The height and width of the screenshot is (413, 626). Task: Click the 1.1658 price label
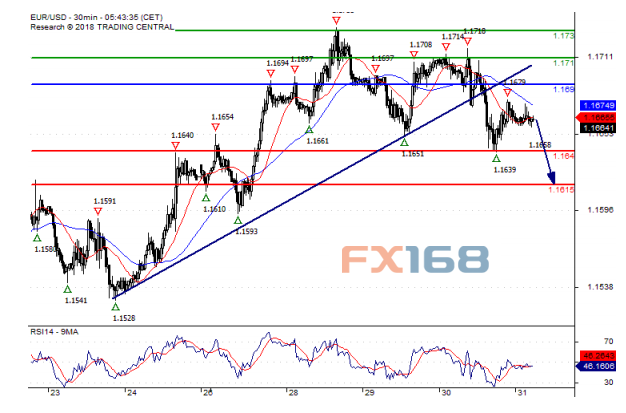[x=540, y=145]
